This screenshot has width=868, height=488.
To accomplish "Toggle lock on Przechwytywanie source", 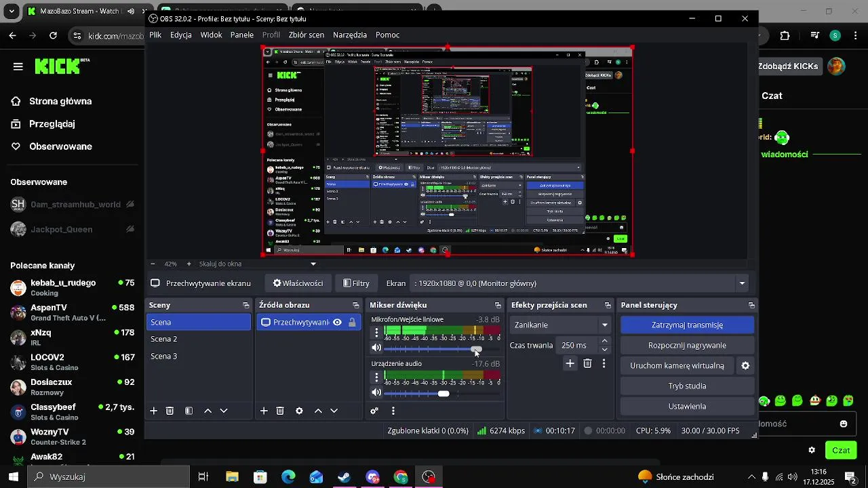I will pos(352,323).
